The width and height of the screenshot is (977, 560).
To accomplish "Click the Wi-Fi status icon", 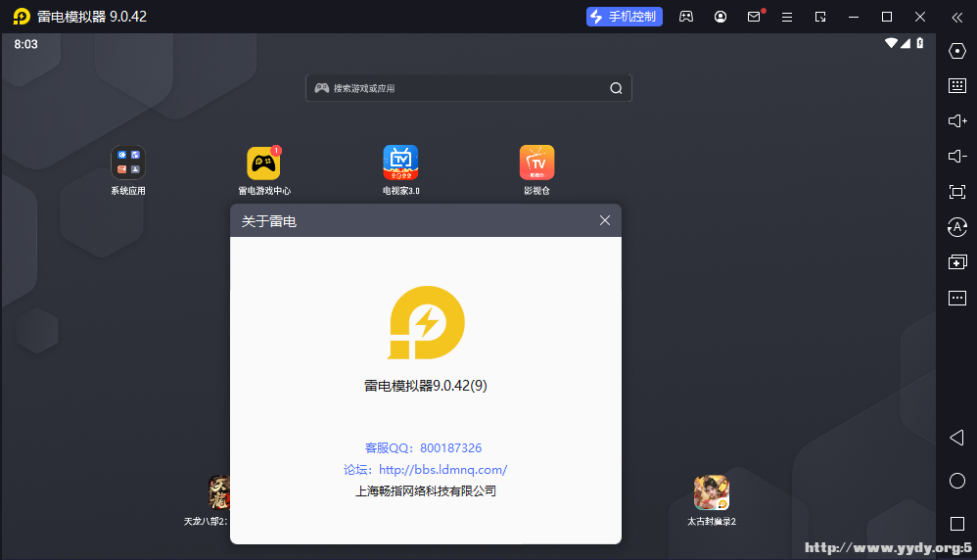I will coord(891,43).
